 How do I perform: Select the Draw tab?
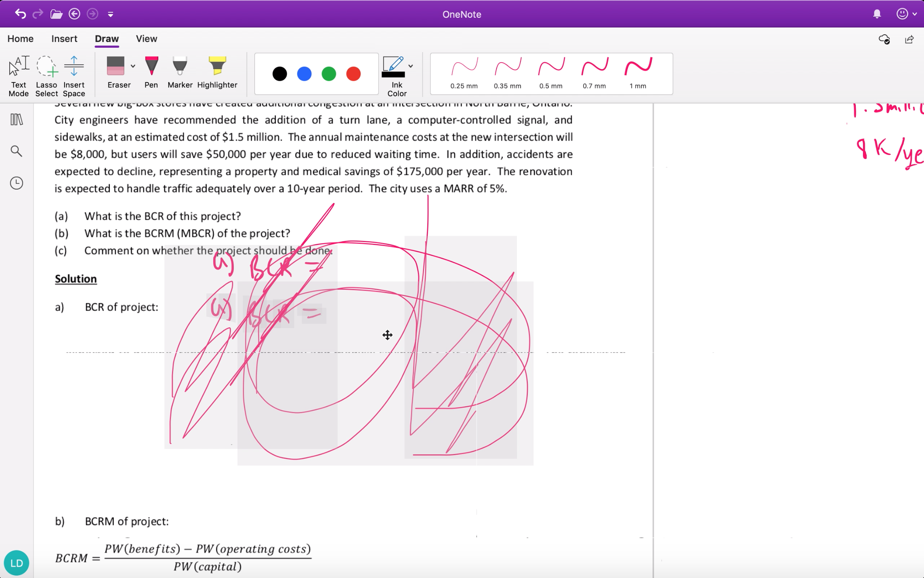click(107, 39)
